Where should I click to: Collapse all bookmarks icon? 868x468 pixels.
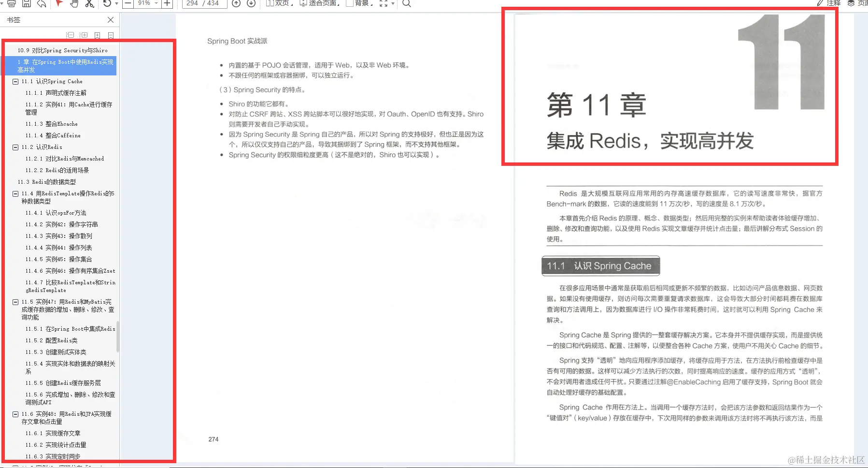pos(71,35)
